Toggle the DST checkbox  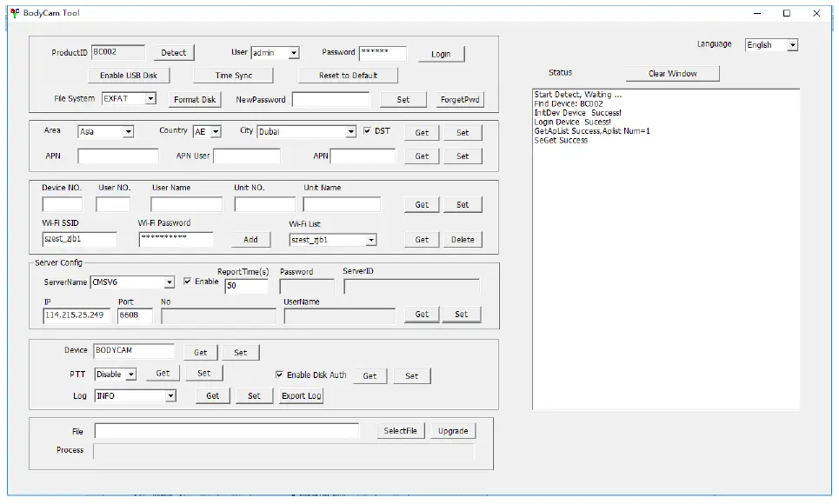[x=367, y=130]
